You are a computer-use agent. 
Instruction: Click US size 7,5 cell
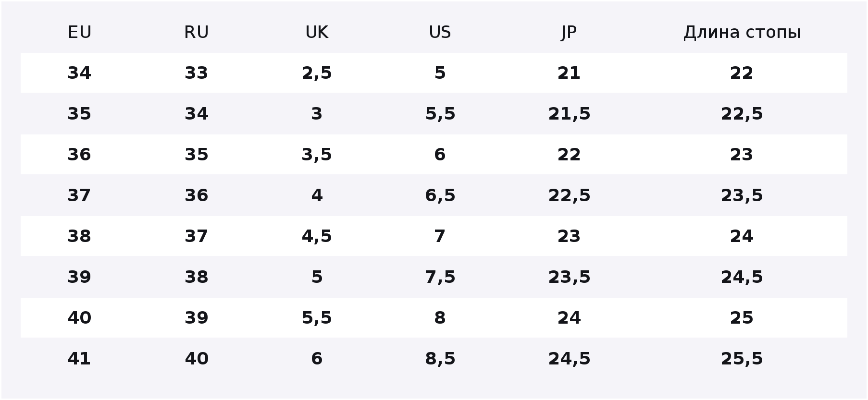click(x=440, y=277)
